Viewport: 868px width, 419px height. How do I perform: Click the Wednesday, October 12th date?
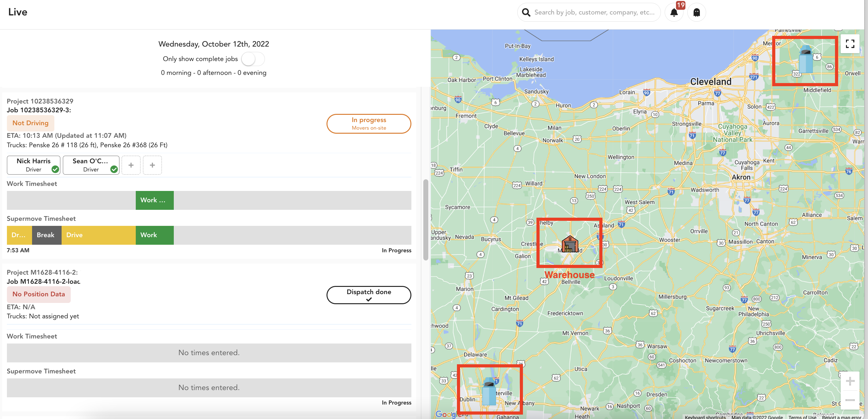pyautogui.click(x=214, y=44)
